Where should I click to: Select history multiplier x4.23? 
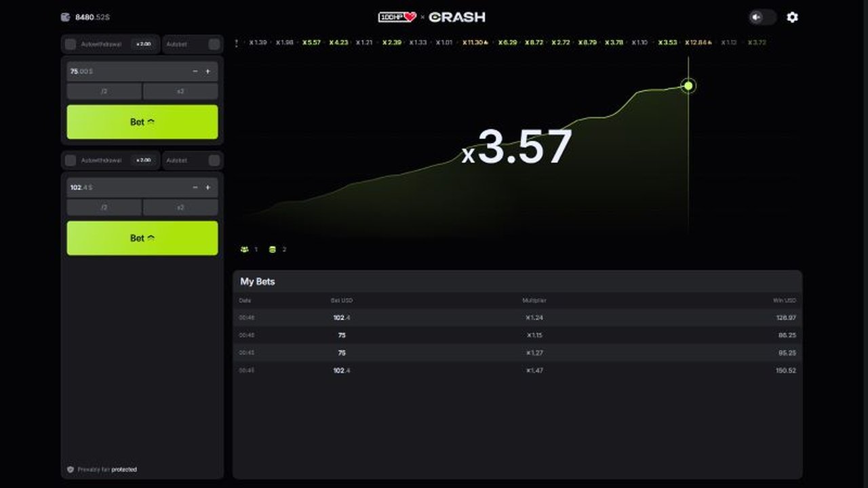click(338, 43)
